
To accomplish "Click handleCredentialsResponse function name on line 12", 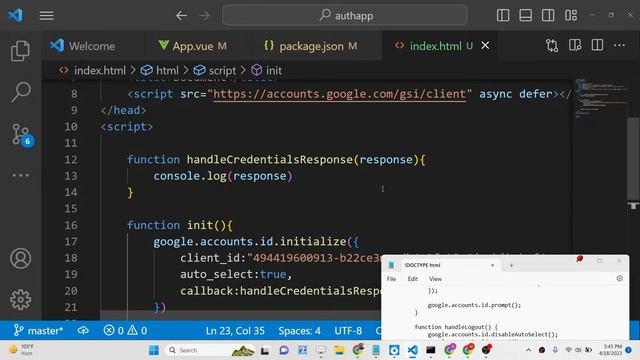I will pos(269,160).
